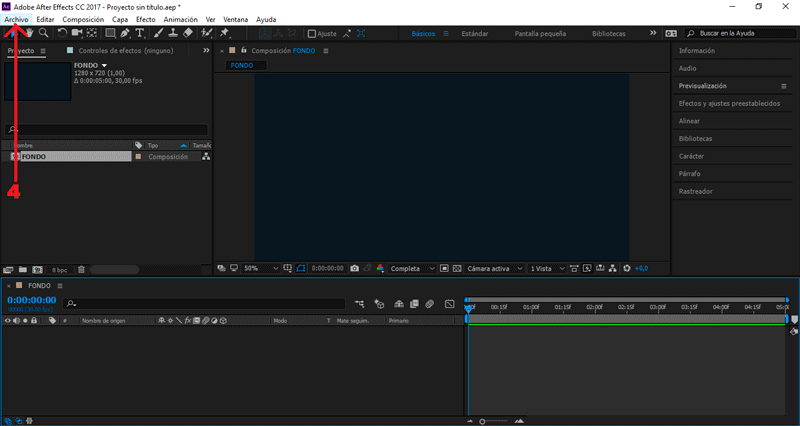The width and height of the screenshot is (800, 426).
Task: Click the 8 bpc color depth setting
Action: point(60,270)
